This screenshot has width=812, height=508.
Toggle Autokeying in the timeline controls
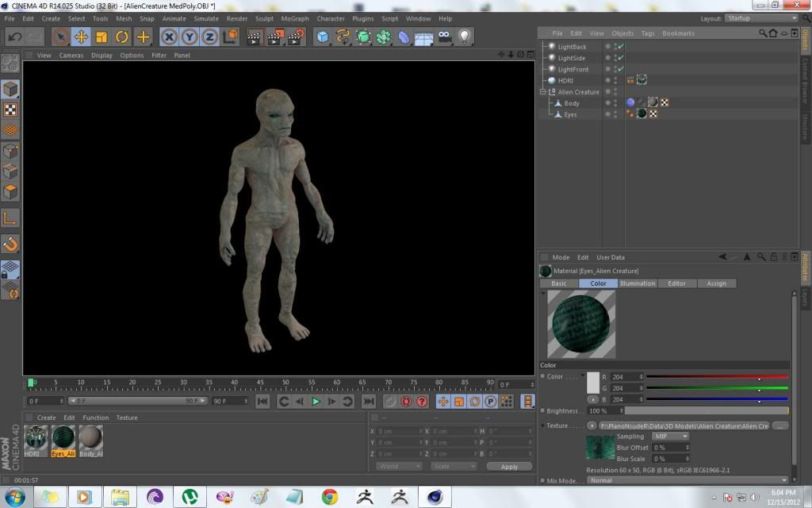[x=406, y=401]
